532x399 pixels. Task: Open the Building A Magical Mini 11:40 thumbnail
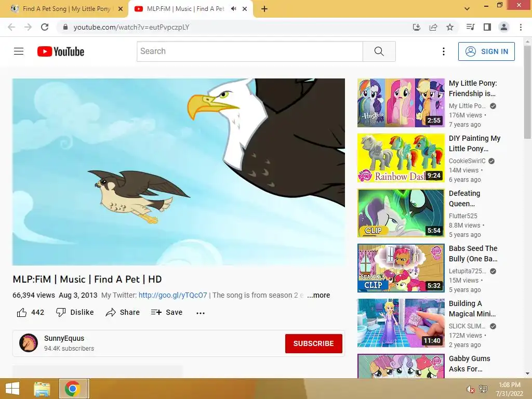tap(401, 323)
